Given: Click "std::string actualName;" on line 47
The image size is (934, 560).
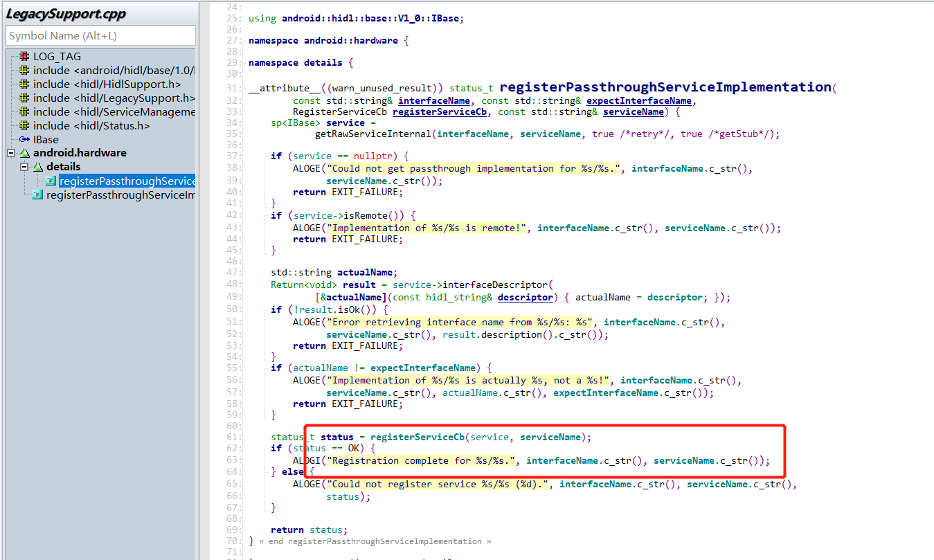Looking at the screenshot, I should click(334, 272).
